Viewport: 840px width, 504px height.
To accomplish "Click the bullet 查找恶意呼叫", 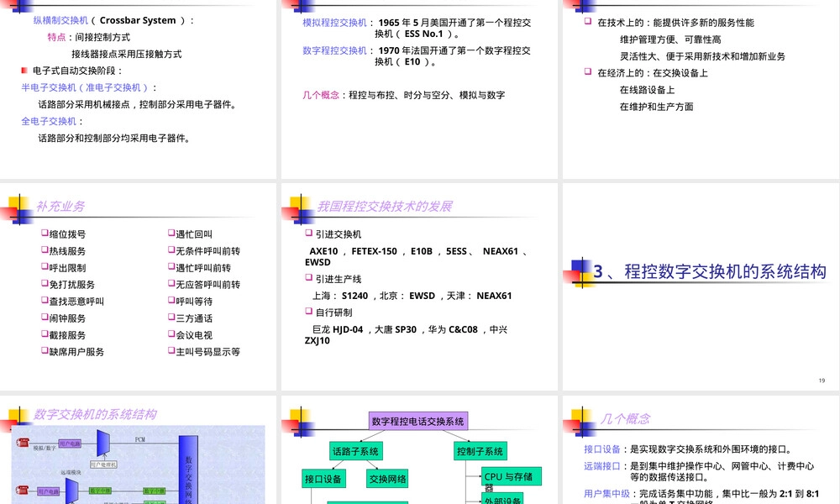I will [x=73, y=302].
